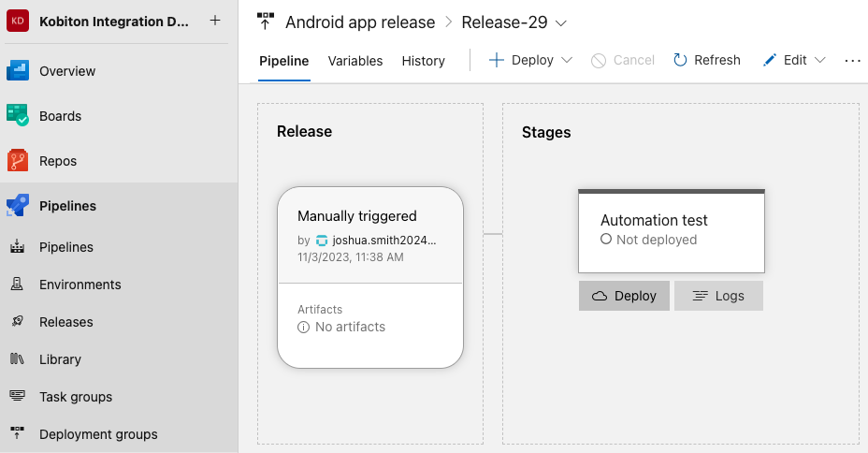868x453 pixels.
Task: Expand the Edit dropdown chevron
Action: (x=820, y=60)
